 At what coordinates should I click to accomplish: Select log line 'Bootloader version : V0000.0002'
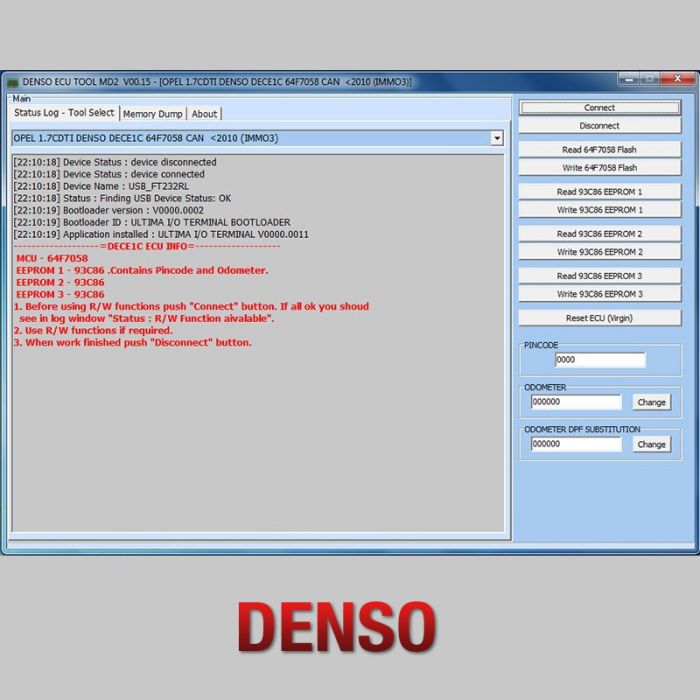108,210
